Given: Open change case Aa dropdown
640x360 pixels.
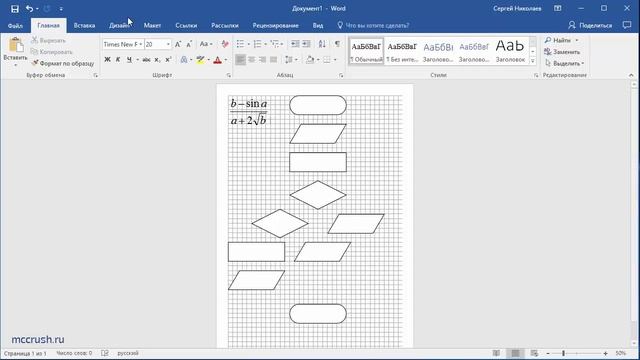Looking at the screenshot, I should pos(206,44).
